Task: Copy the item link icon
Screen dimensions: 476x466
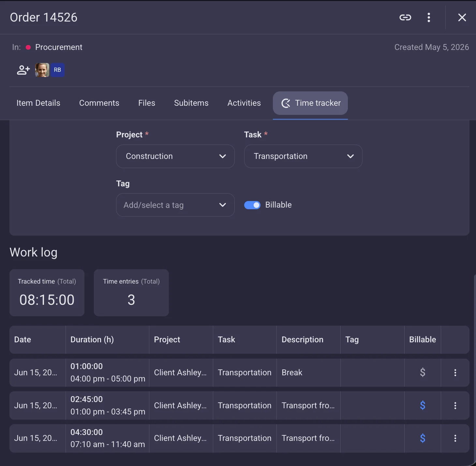Action: (405, 17)
